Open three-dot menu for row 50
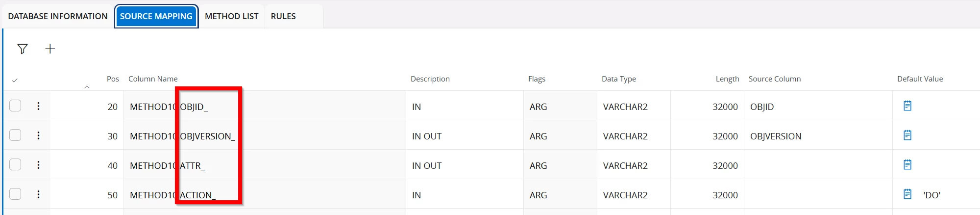Image resolution: width=980 pixels, height=215 pixels. (38, 194)
